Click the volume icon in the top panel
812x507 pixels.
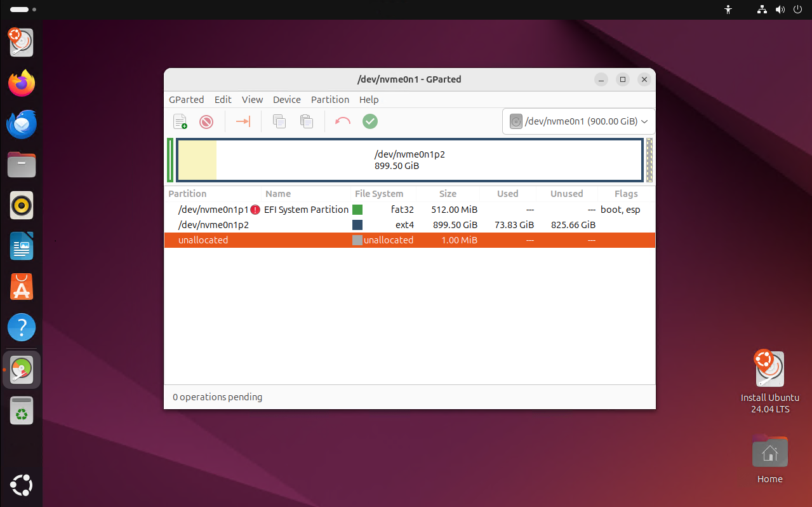coord(780,10)
